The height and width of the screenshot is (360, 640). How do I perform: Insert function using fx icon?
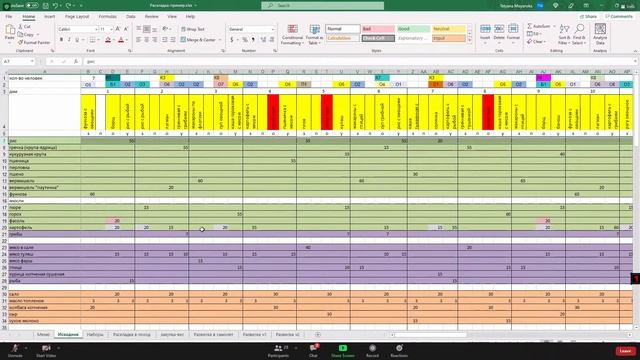pos(76,61)
